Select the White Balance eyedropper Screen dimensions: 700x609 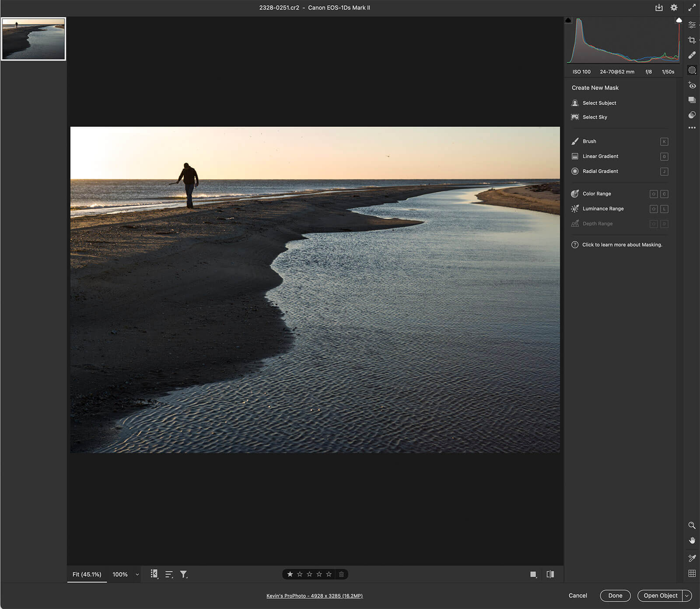(692, 558)
